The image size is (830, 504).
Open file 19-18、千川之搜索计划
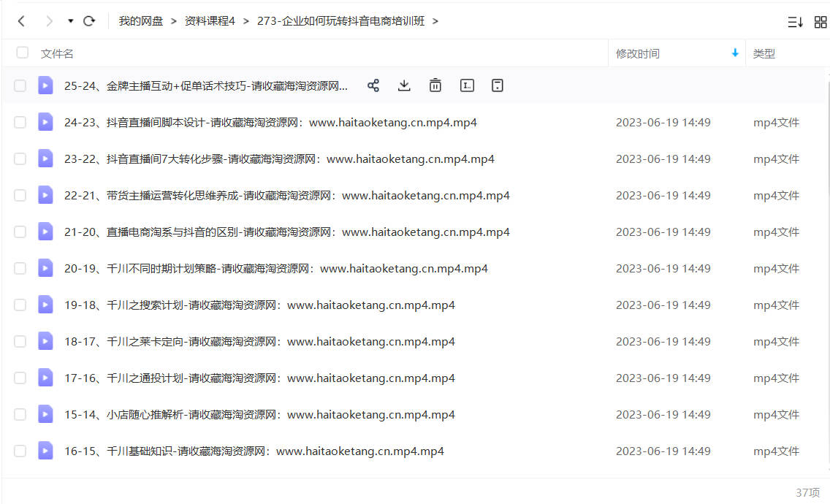tap(259, 305)
